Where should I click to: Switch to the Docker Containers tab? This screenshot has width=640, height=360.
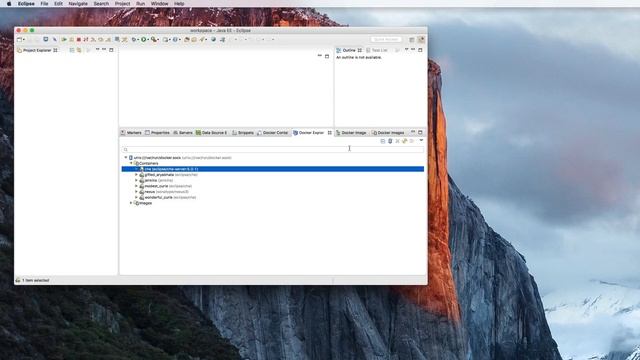(x=272, y=133)
